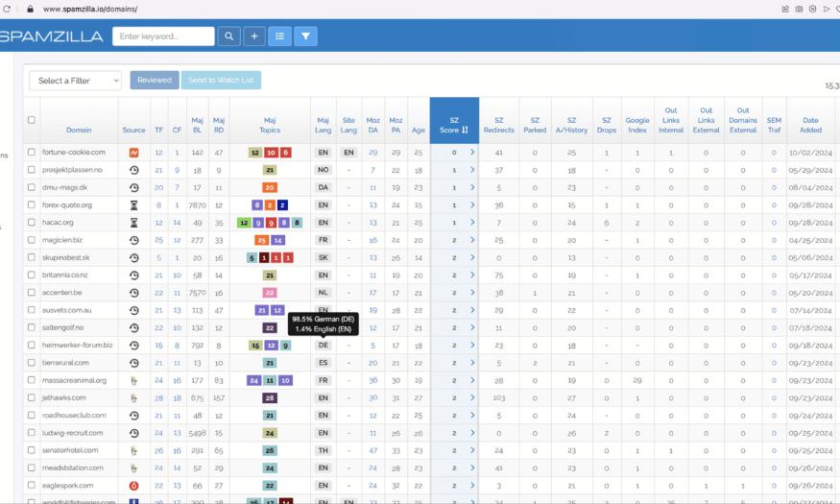
Task: Sort by Date Added column header
Action: pos(810,126)
